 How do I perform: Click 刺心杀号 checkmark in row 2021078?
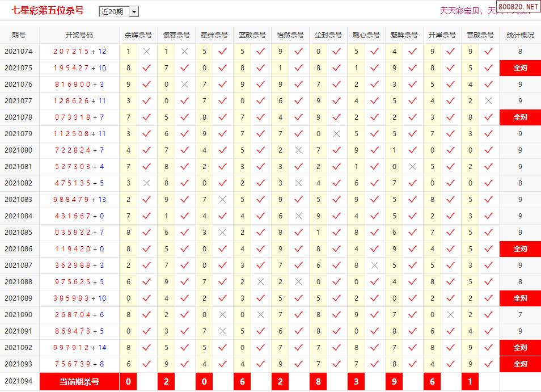[x=374, y=117]
